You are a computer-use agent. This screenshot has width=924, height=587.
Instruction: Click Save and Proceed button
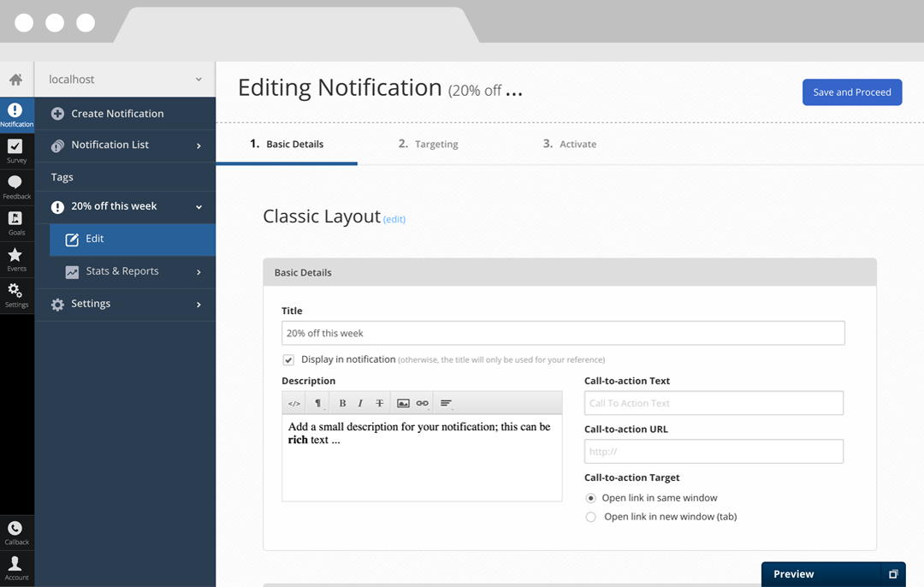point(852,92)
